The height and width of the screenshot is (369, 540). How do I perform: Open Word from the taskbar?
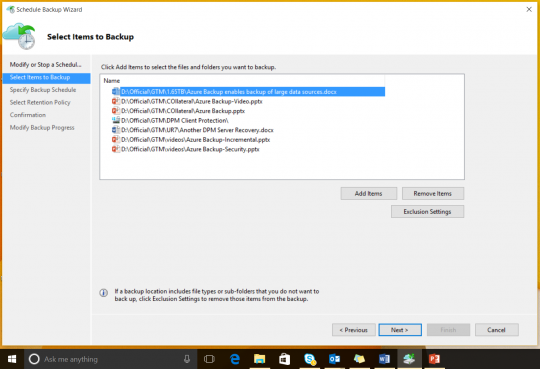[384, 359]
